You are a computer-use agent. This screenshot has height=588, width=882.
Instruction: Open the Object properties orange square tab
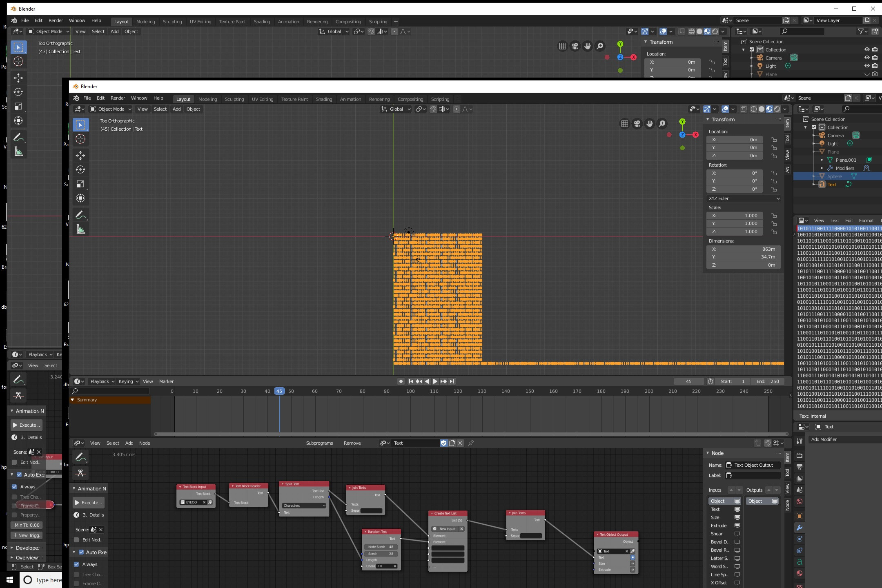(x=800, y=516)
